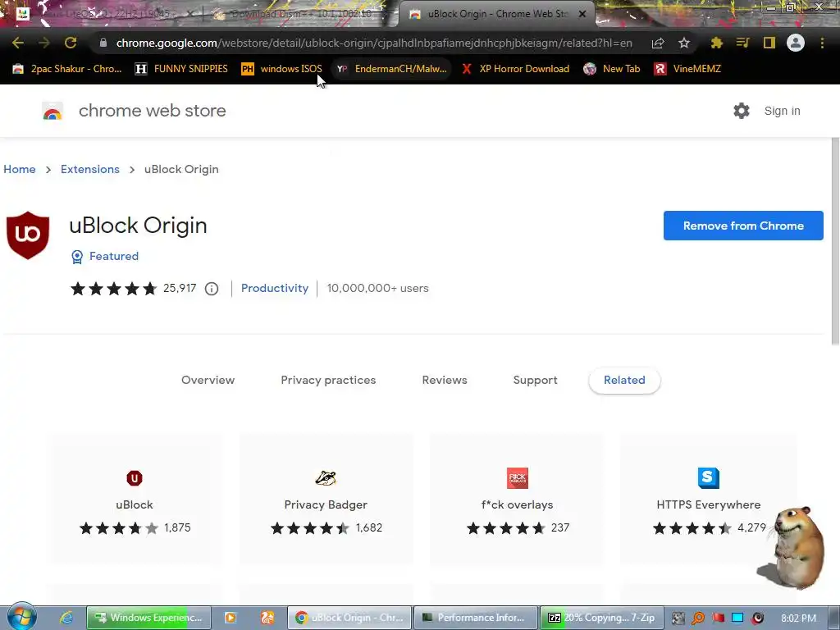Viewport: 840px width, 630px height.
Task: Go forward using the browser forward arrow
Action: pyautogui.click(x=44, y=43)
